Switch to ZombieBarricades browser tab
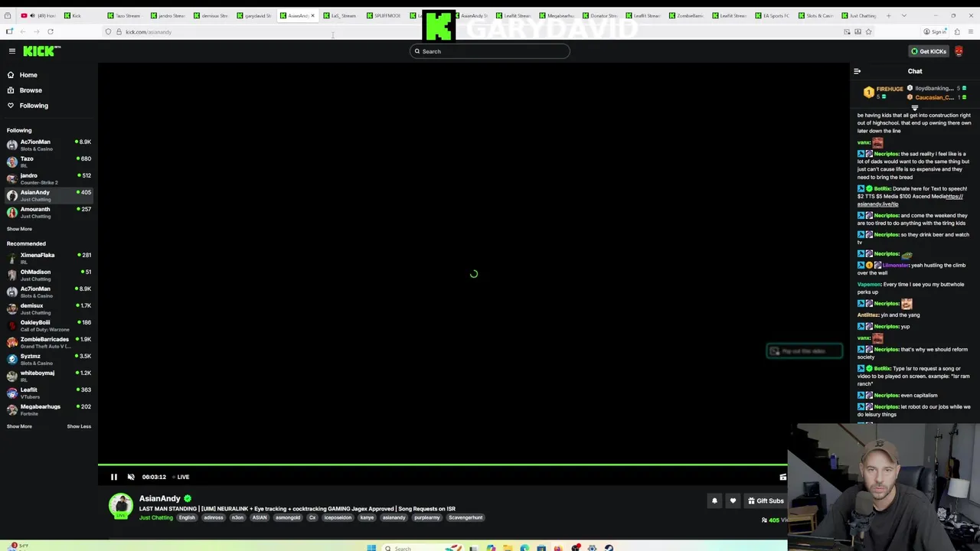Viewport: 980px width, 551px height. (x=686, y=15)
